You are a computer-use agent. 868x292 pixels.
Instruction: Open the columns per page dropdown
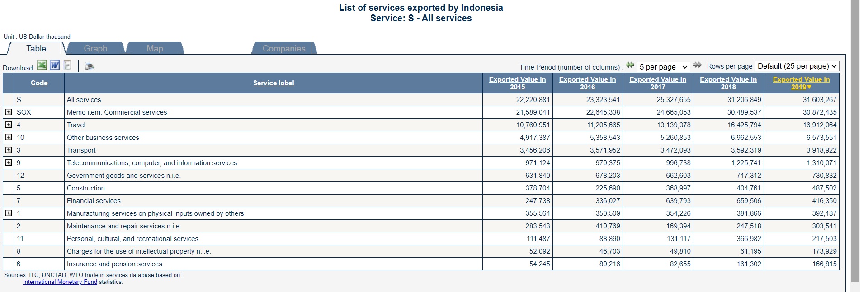click(663, 67)
